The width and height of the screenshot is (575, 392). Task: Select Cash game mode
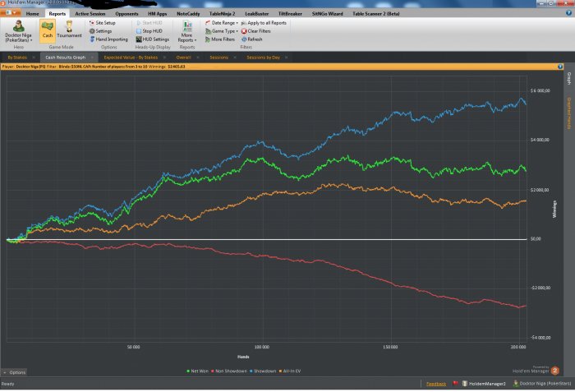(48, 31)
